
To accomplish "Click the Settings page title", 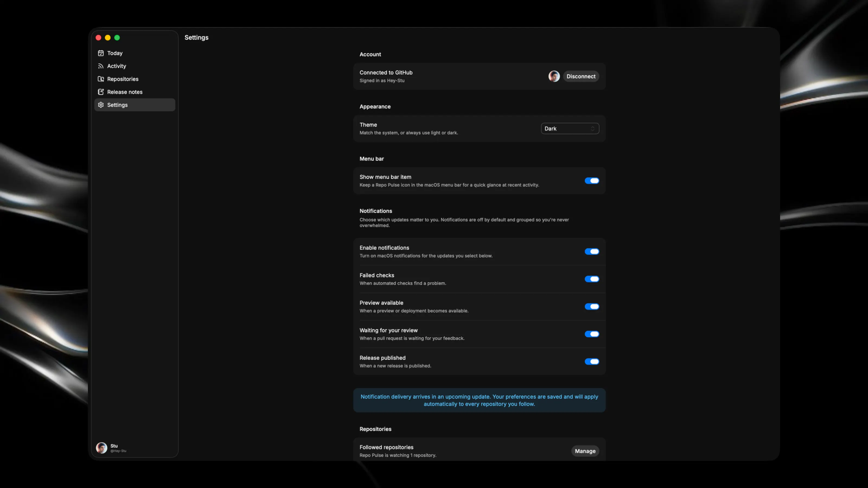I will [196, 38].
